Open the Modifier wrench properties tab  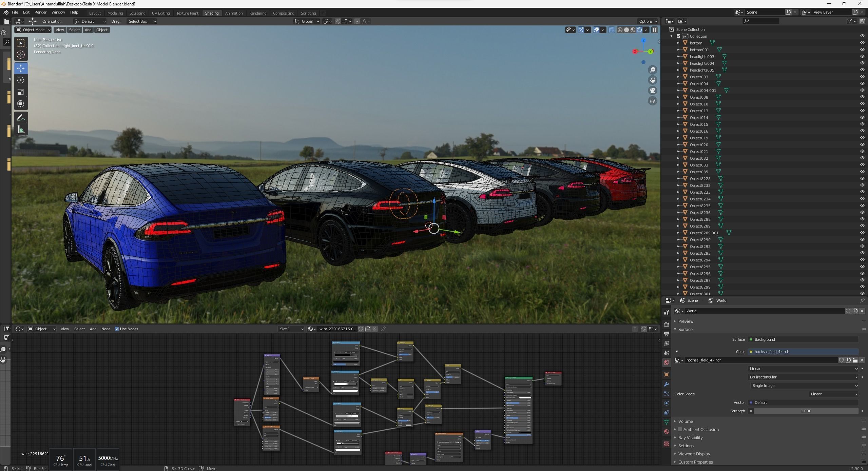point(666,384)
